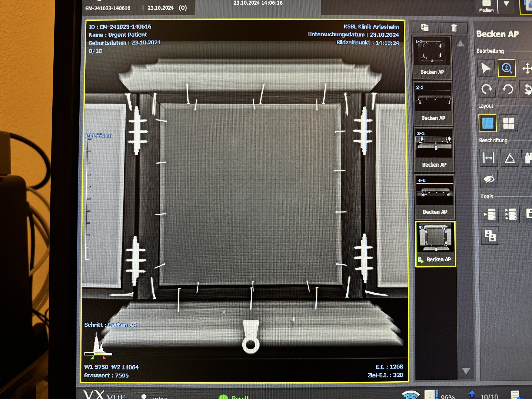Click the send-single-image list tool
Viewport: 532px width, 399px height.
coord(490,214)
